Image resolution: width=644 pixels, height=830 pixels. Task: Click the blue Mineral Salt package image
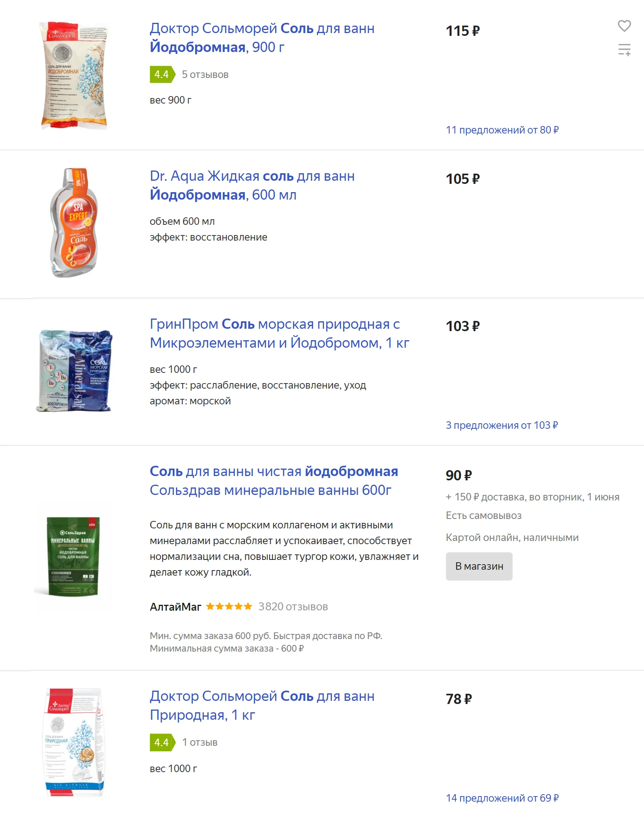pyautogui.click(x=74, y=371)
